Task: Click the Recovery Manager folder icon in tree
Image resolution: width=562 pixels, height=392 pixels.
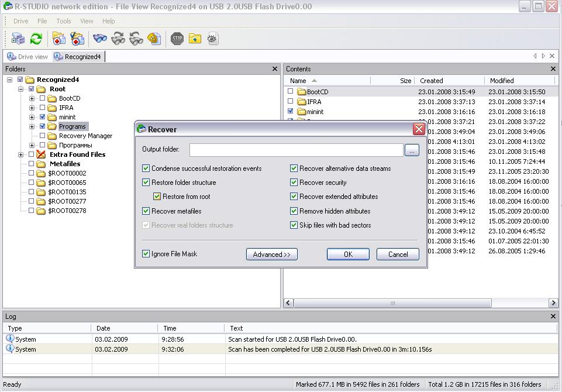Action: point(52,136)
